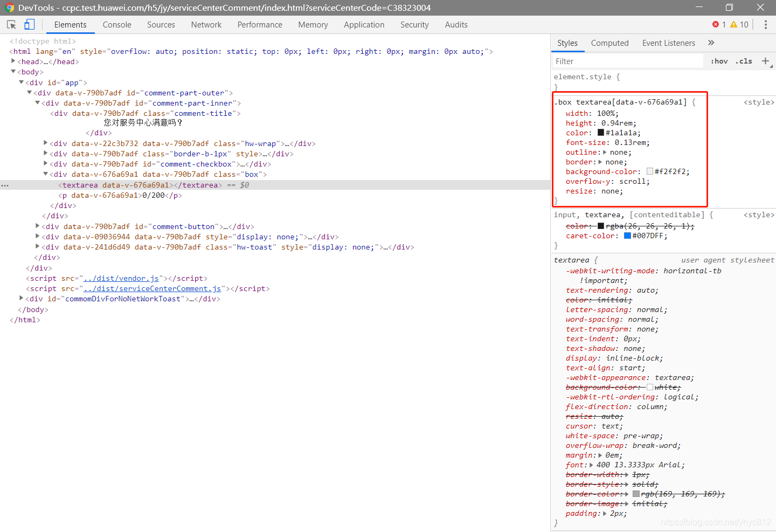This screenshot has height=532, width=776.
Task: Select the p element showing 0/200
Action: (120, 195)
